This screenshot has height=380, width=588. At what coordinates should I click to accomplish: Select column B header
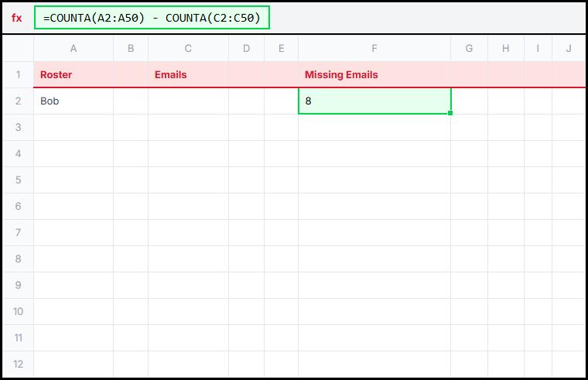tap(131, 49)
